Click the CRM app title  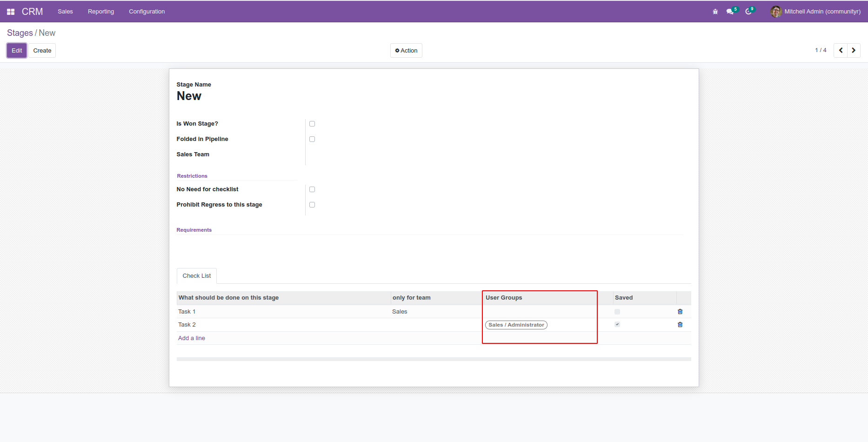pos(32,12)
